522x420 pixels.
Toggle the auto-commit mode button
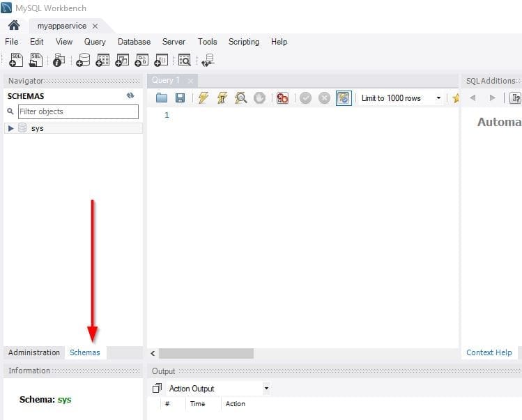[344, 98]
